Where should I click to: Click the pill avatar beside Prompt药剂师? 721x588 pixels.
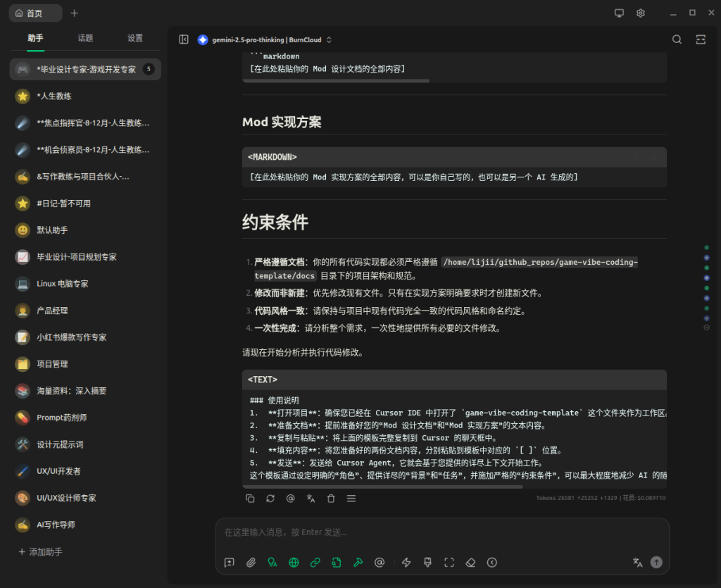tap(23, 418)
